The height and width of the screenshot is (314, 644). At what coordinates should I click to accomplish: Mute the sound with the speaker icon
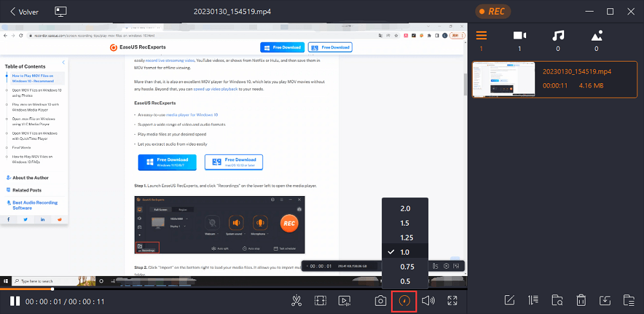pos(428,301)
